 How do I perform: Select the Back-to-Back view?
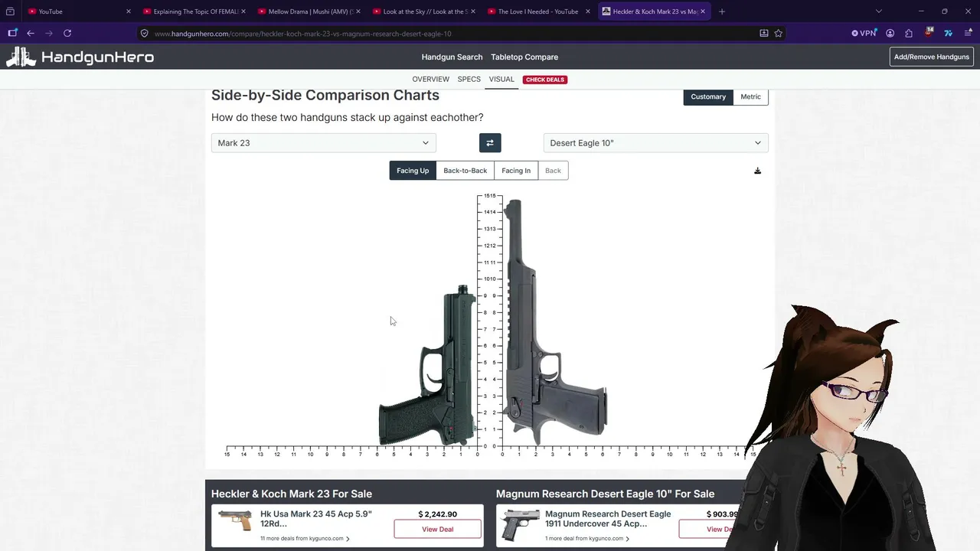pos(465,171)
